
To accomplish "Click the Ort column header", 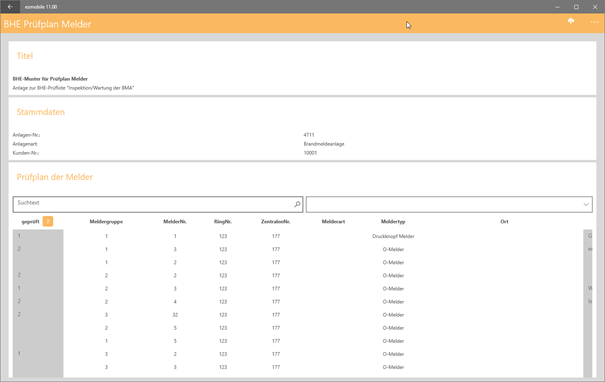I will pos(504,221).
